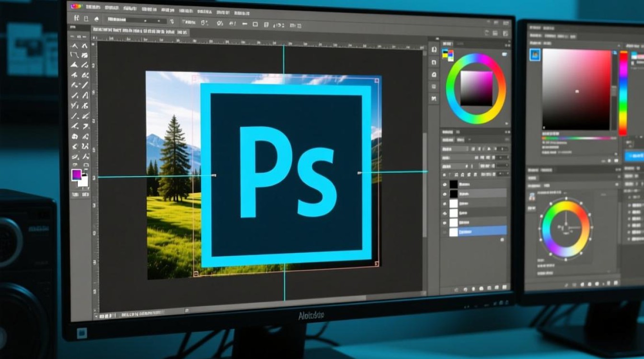Click the purple foreground color swatch
Screen dimensions: 644x359
76,175
